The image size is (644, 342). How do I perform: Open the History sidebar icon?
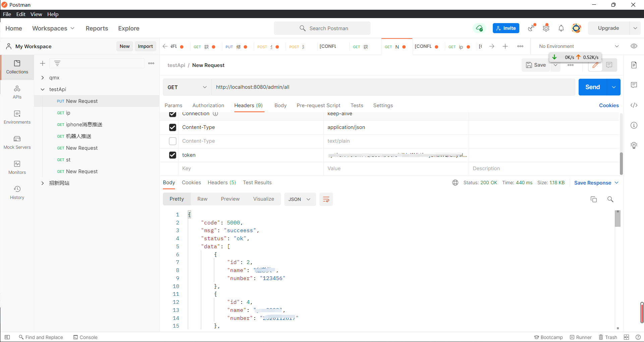17,193
